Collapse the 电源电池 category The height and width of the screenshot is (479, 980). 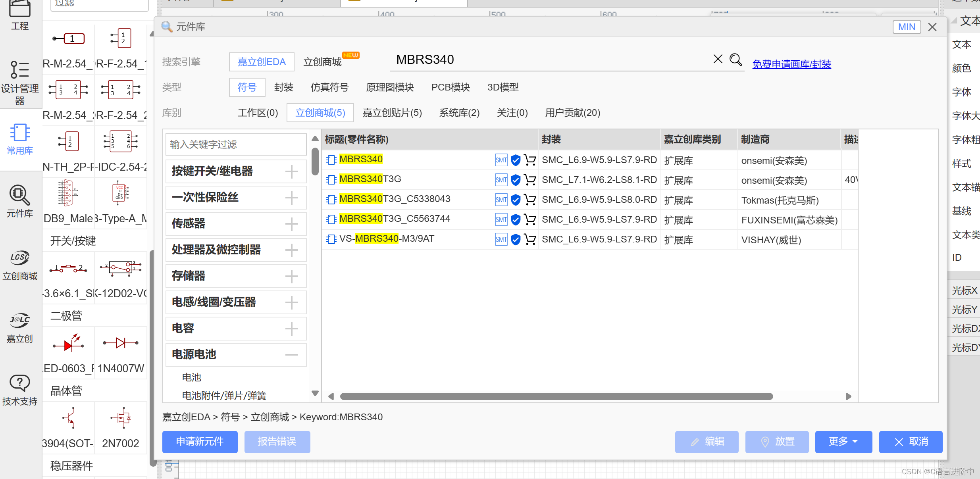coord(291,355)
